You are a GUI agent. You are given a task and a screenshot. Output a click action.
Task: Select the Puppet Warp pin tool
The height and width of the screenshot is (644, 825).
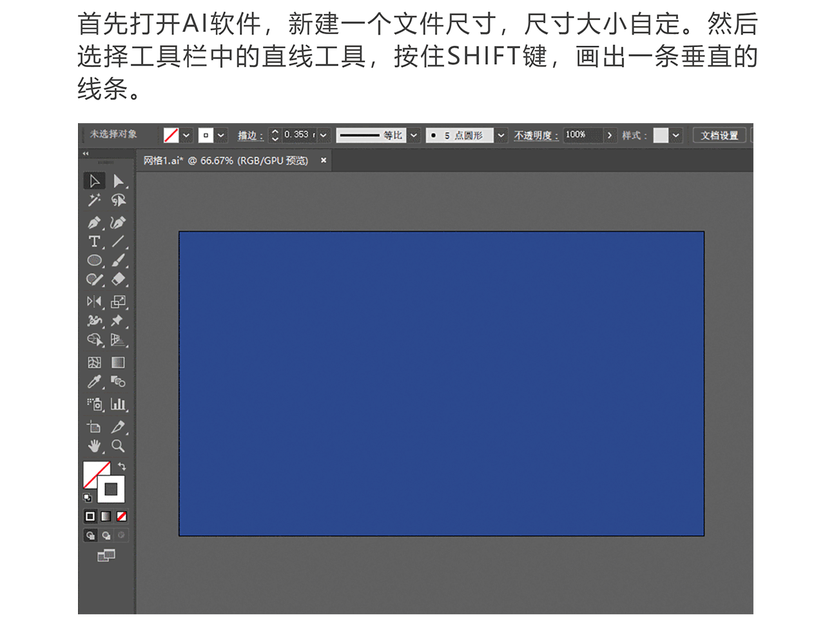pyautogui.click(x=119, y=320)
